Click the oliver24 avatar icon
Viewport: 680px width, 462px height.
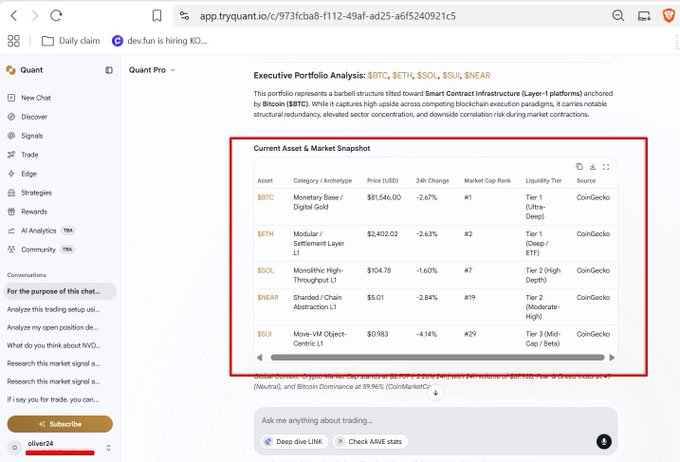pyautogui.click(x=14, y=447)
